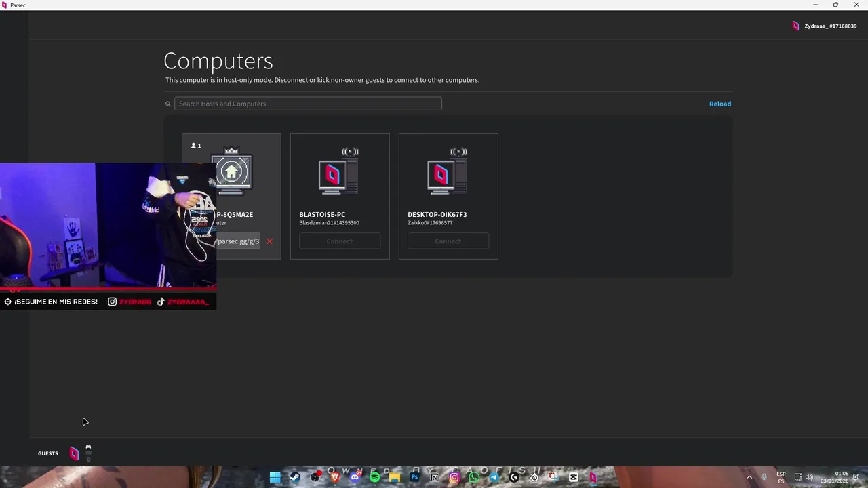Select the BLASTOISE-PC computer icon
Viewport: 868px width, 488px height.
(x=338, y=172)
